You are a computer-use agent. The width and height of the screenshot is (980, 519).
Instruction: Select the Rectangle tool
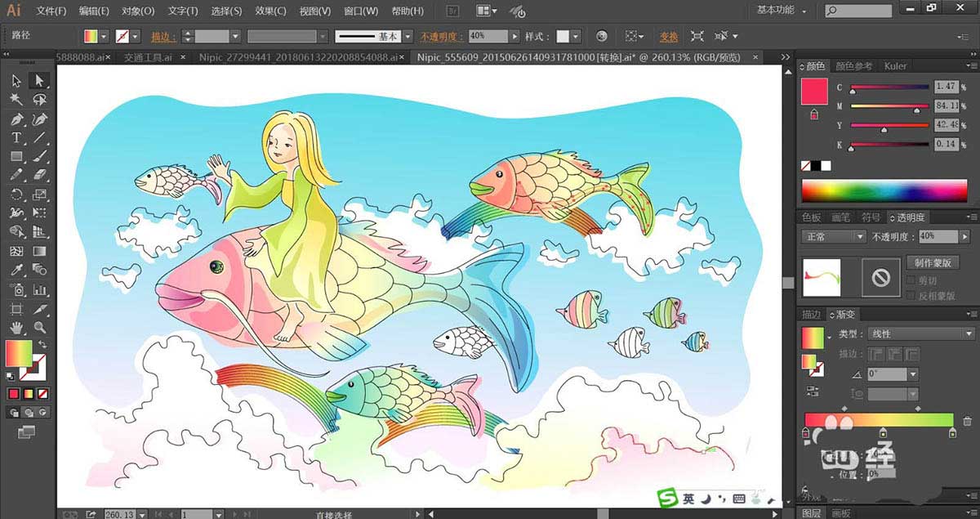[16, 157]
